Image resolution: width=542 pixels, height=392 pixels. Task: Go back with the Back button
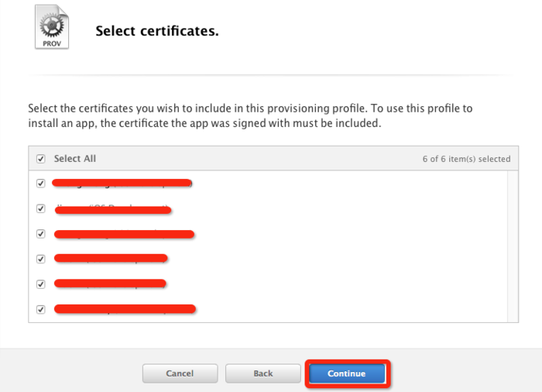click(262, 373)
